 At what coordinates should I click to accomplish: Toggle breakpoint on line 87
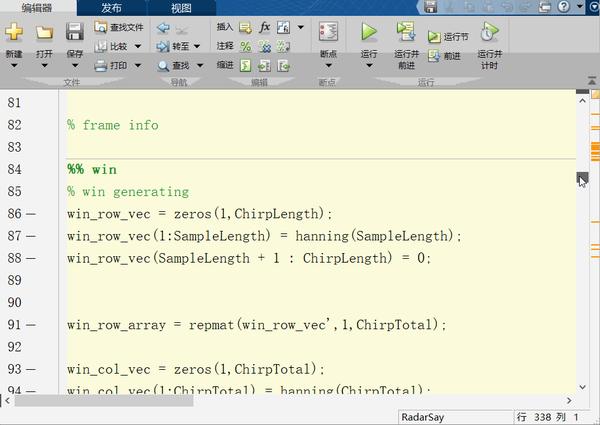click(31, 236)
